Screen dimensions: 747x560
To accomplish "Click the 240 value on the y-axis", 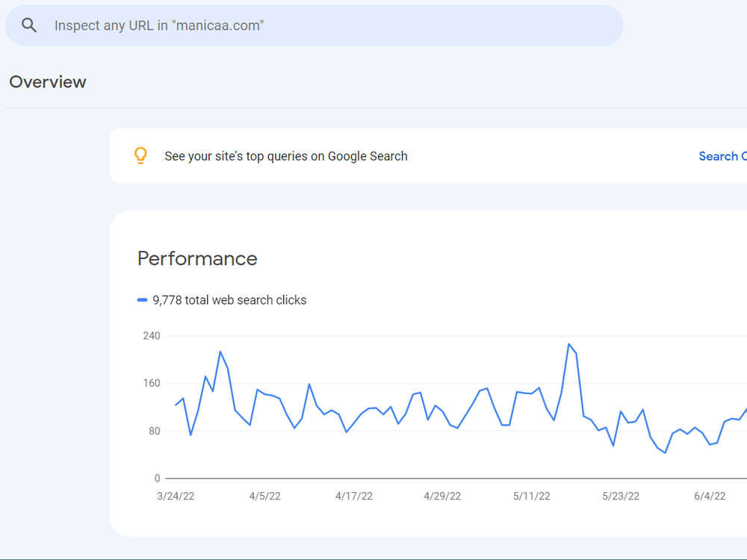I will pyautogui.click(x=152, y=336).
